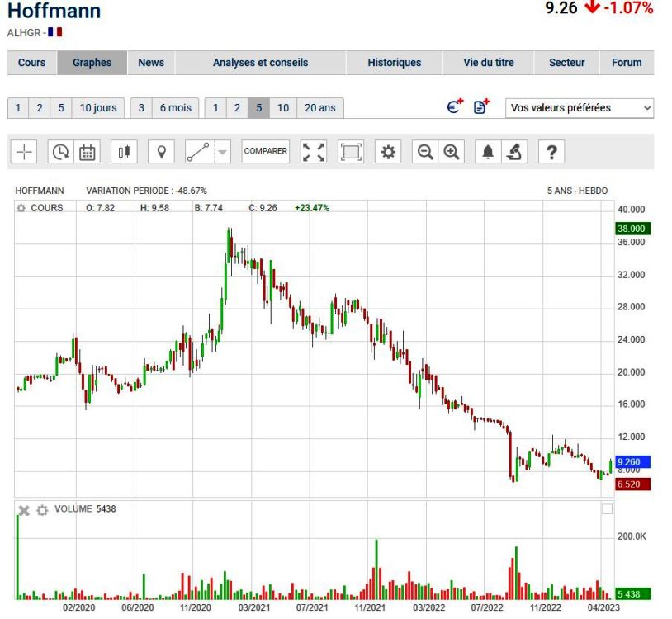
Task: Zoom in on the chart
Action: tap(452, 152)
